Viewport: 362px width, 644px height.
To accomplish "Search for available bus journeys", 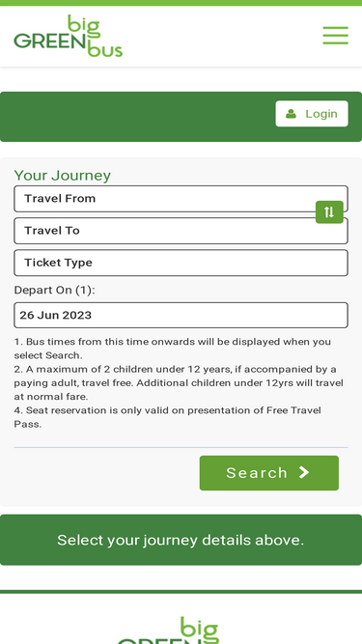I will click(268, 473).
